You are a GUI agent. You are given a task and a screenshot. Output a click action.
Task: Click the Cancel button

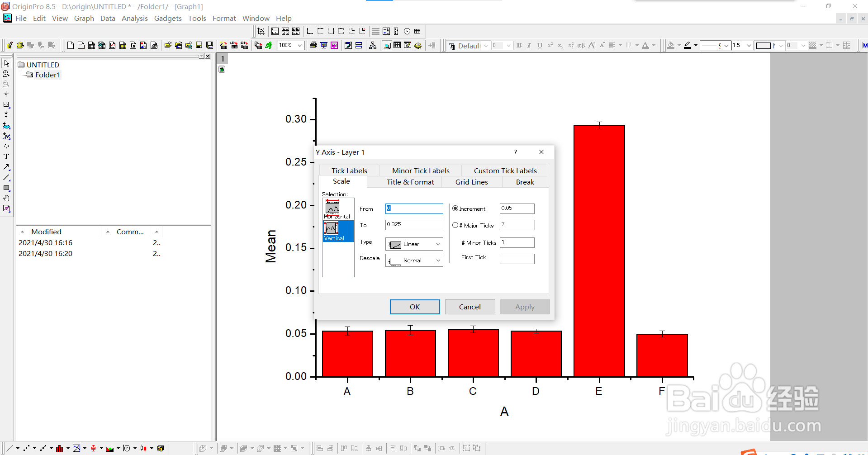(470, 307)
